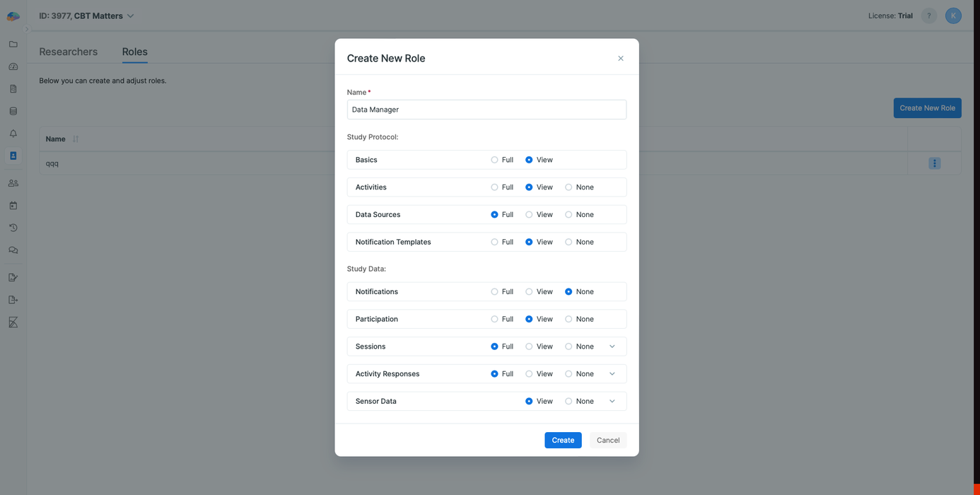This screenshot has height=495, width=980.
Task: Switch to the Researchers tab
Action: [x=68, y=52]
